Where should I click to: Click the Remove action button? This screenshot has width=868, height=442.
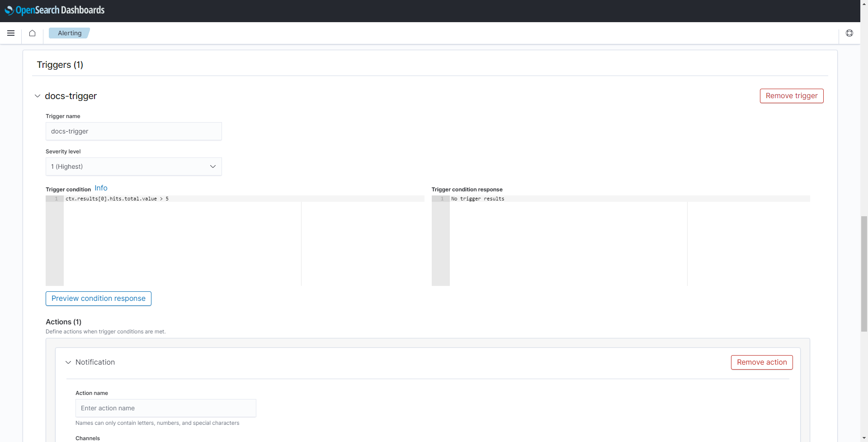coord(762,362)
